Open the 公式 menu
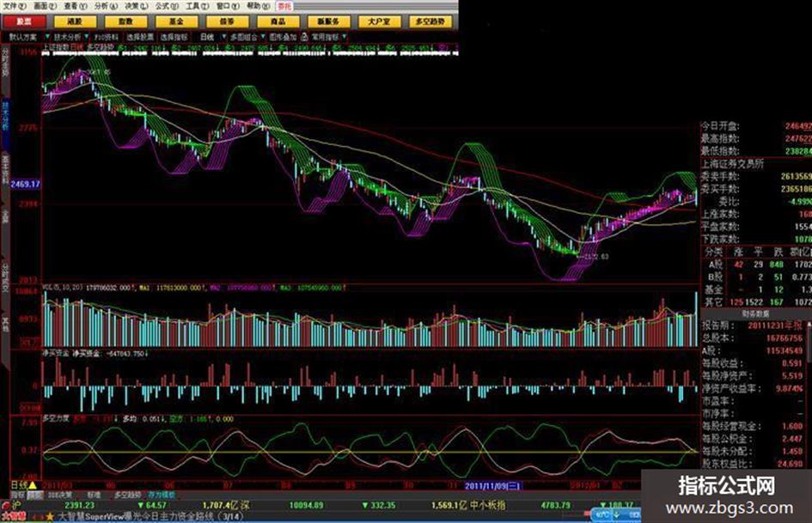This screenshot has height=523, width=812. (167, 6)
